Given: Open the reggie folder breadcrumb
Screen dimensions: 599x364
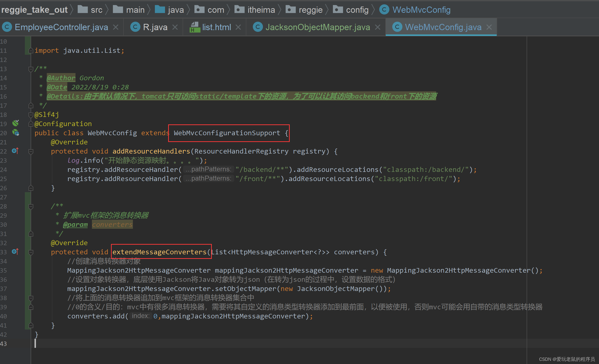Looking at the screenshot, I should tap(310, 10).
